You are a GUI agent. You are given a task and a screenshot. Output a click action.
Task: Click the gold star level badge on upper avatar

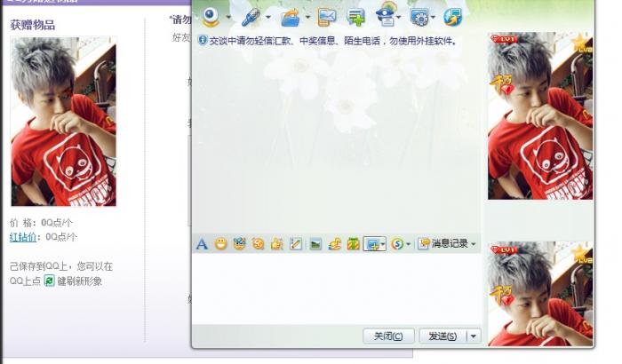coord(581,44)
